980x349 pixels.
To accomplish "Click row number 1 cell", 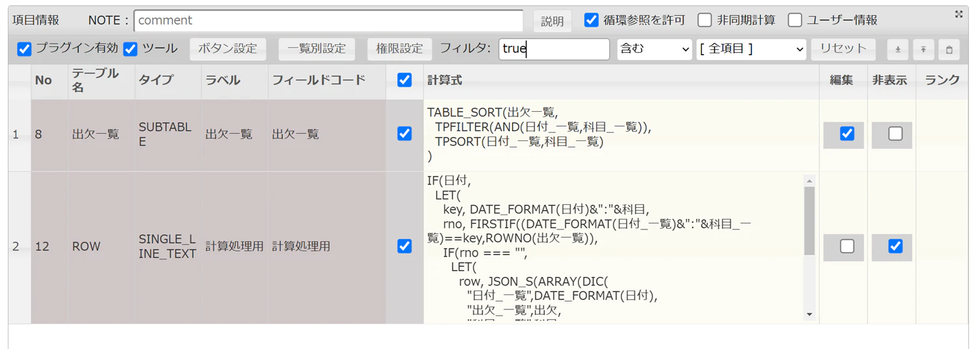I will tap(20, 135).
